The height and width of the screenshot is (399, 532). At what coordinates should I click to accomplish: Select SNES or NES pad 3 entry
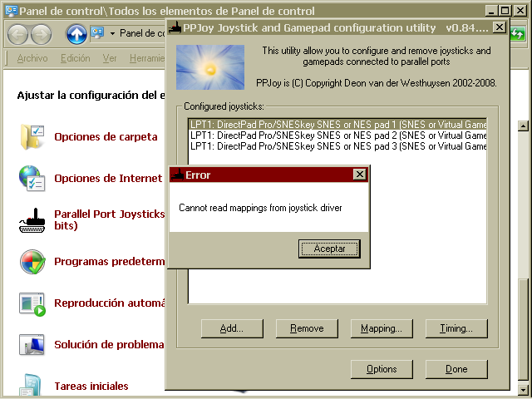coord(337,146)
